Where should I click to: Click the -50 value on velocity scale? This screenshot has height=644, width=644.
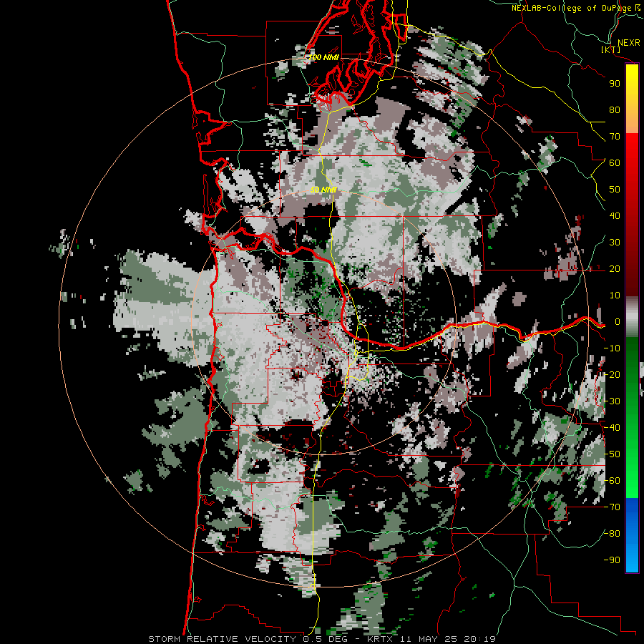click(x=612, y=454)
